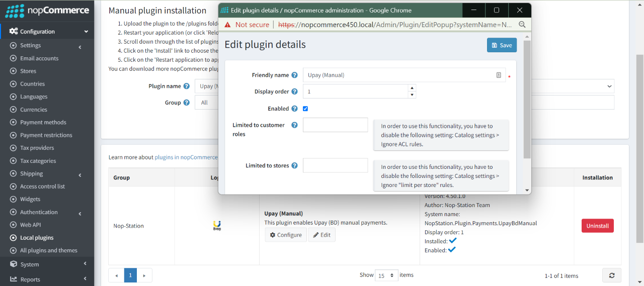Click the Not secure warning icon
Image resolution: width=644 pixels, height=286 pixels.
point(227,24)
